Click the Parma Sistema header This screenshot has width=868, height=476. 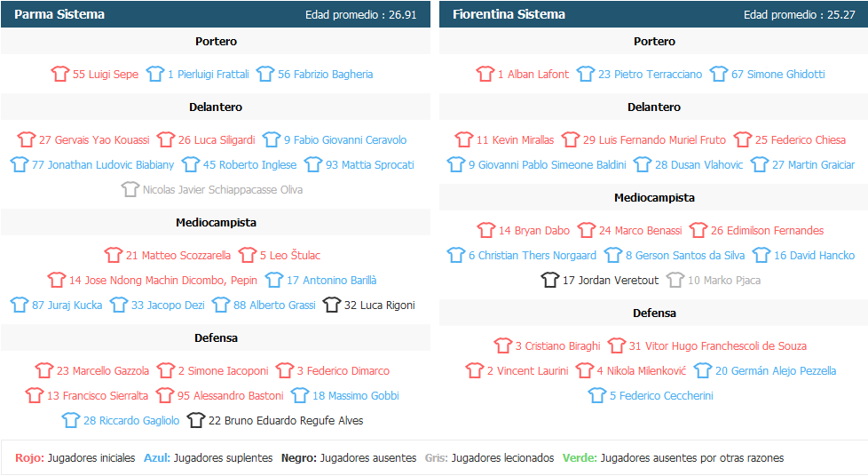point(59,14)
